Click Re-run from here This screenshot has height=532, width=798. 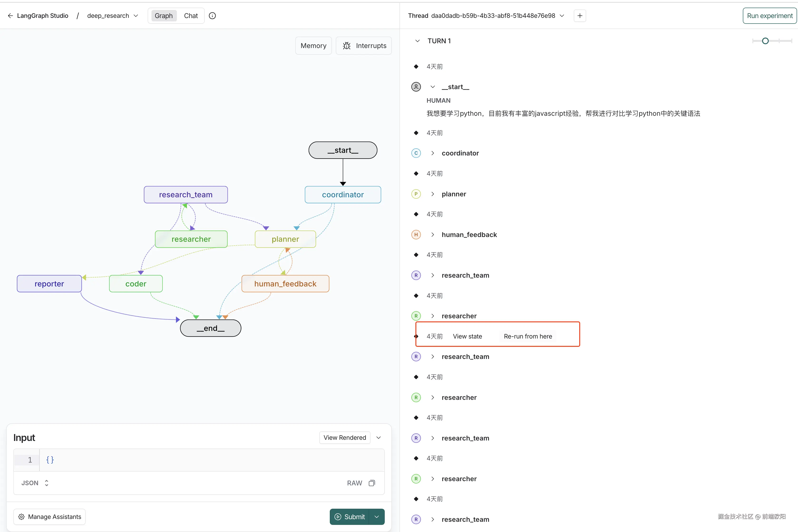coord(528,336)
